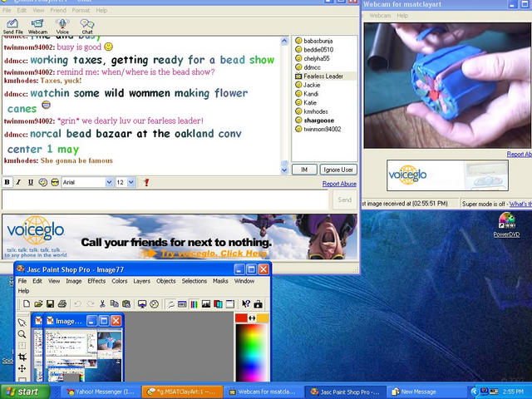Switch to Yahoo! Messenger in the taskbar

(x=100, y=392)
